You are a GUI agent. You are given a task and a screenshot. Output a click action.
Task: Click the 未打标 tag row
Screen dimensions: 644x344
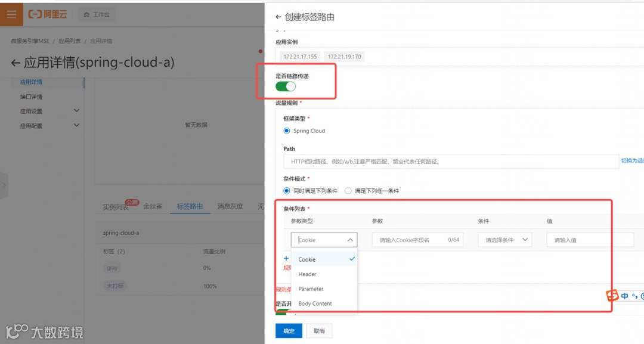[x=115, y=286]
